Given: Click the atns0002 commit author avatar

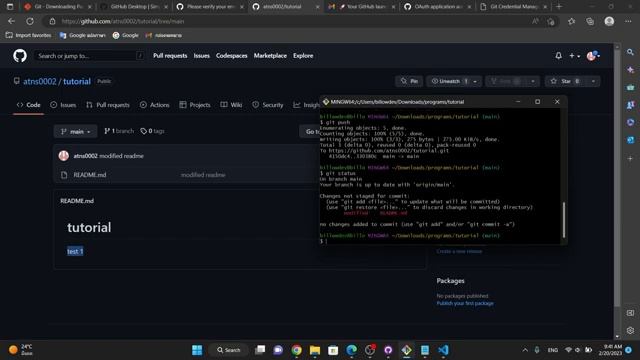Looking at the screenshot, I should tap(64, 156).
